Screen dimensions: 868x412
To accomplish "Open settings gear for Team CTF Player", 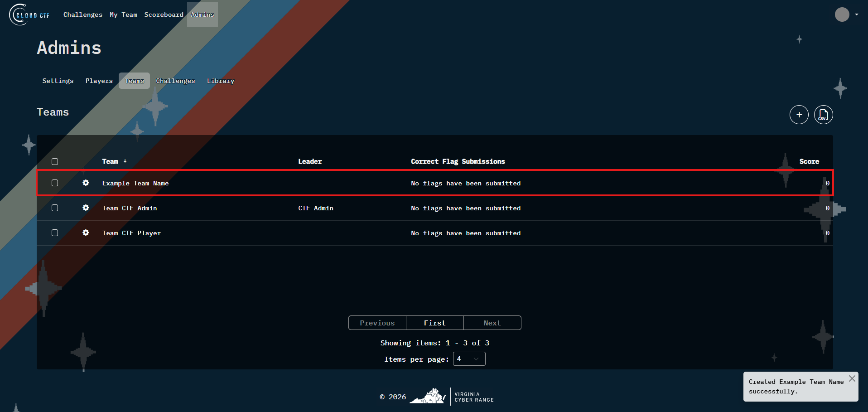I will (x=86, y=233).
